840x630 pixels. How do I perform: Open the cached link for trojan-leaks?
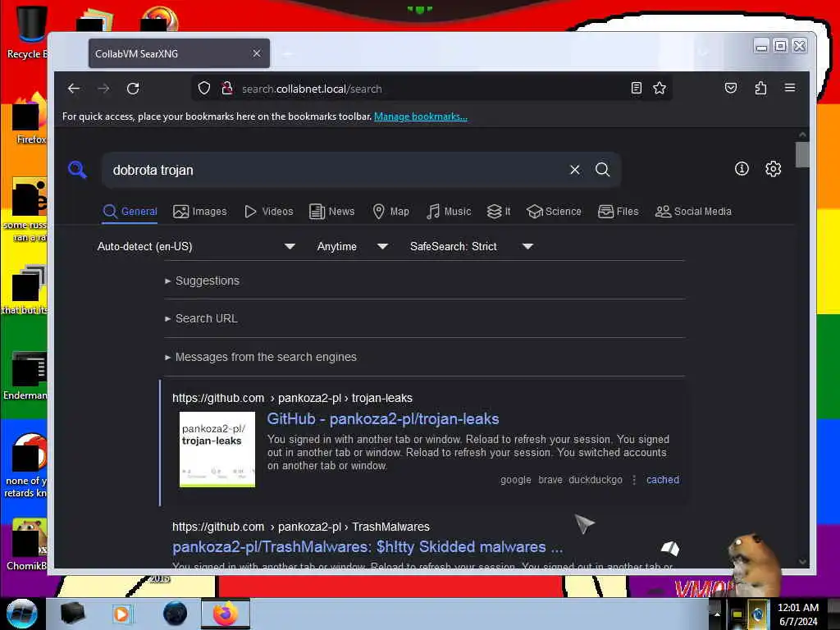pyautogui.click(x=663, y=480)
